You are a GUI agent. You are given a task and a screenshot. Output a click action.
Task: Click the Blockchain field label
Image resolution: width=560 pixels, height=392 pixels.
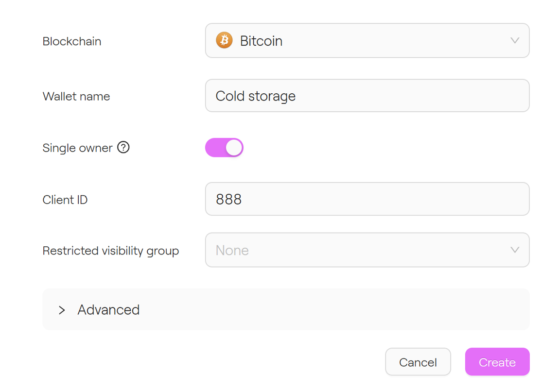pos(72,41)
